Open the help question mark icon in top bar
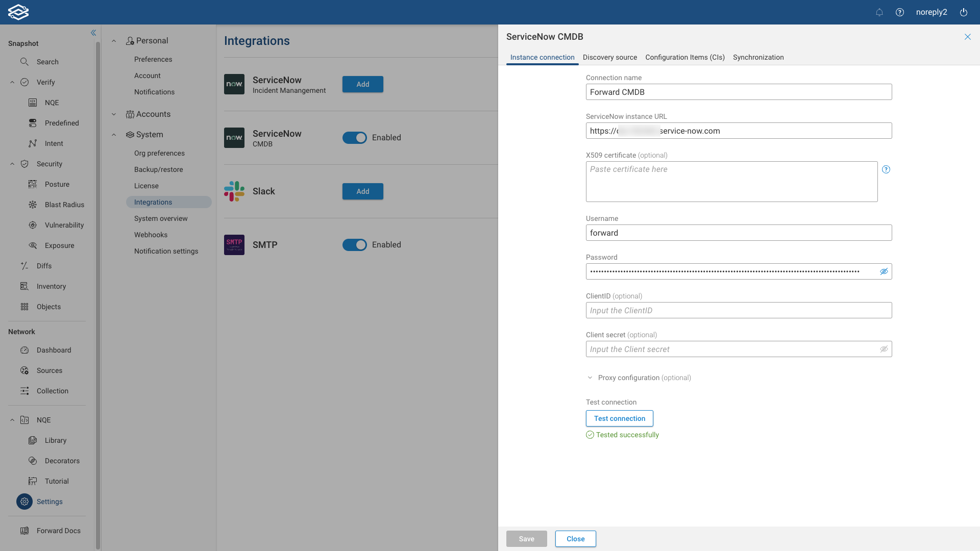 [x=900, y=12]
